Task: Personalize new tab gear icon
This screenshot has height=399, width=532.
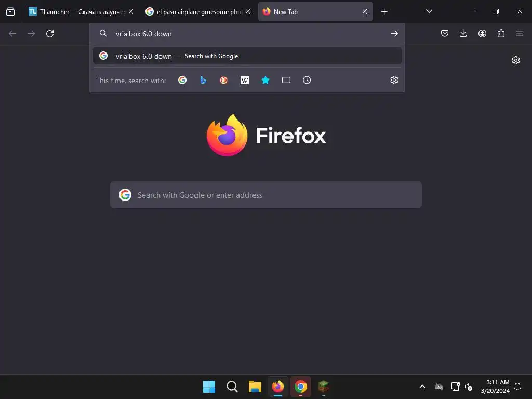Action: pos(516,60)
